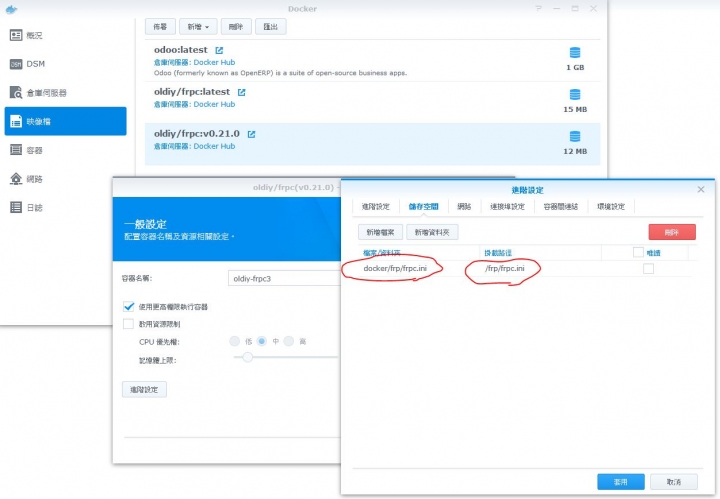This screenshot has width=720, height=499.
Task: Open external link icon for odoo:latest
Action: pyautogui.click(x=219, y=50)
